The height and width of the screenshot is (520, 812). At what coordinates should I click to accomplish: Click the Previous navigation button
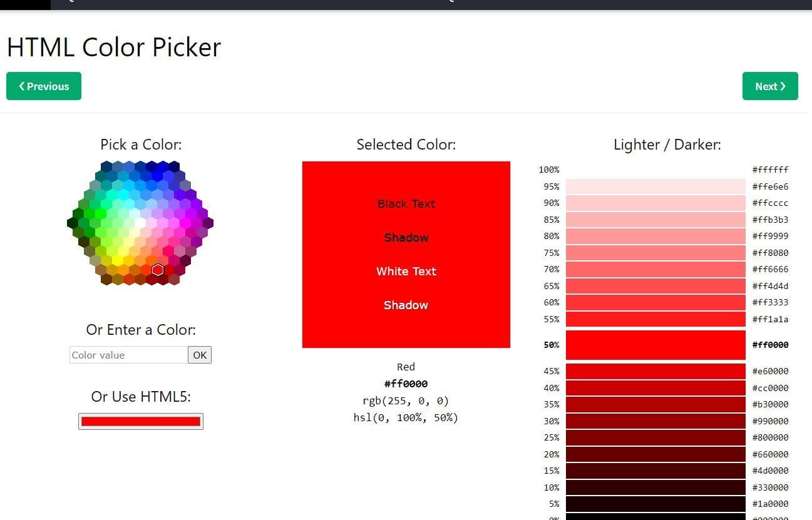pyautogui.click(x=44, y=86)
